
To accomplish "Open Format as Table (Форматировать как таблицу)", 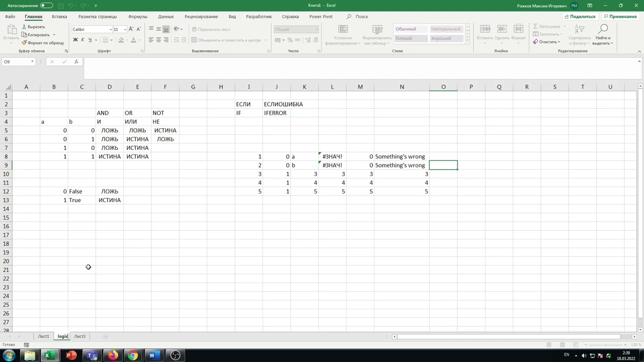I will pos(377,35).
